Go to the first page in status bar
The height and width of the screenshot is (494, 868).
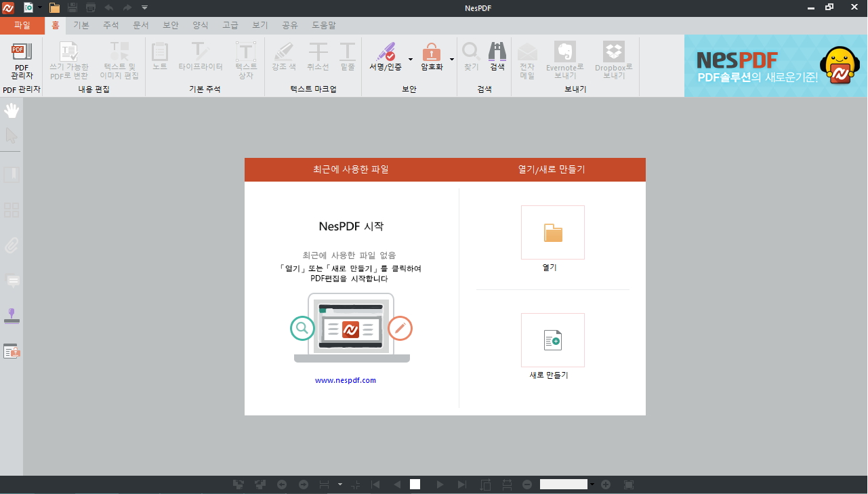pyautogui.click(x=375, y=485)
